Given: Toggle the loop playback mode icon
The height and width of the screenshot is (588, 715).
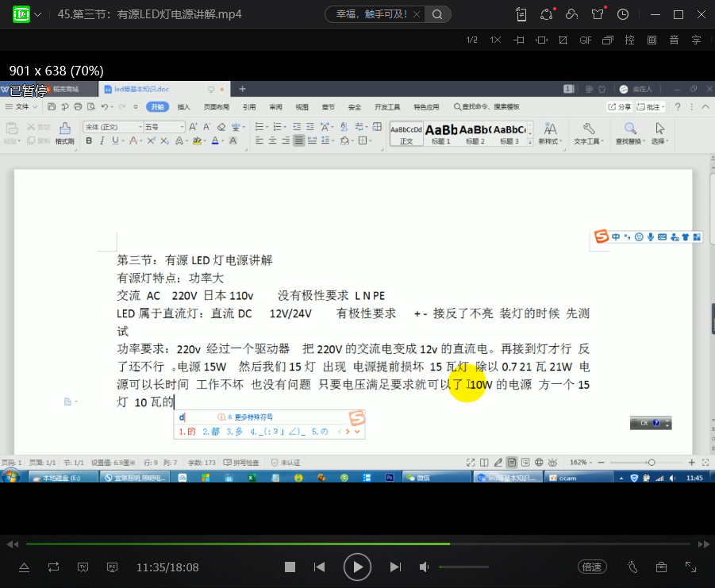Looking at the screenshot, I should pyautogui.click(x=53, y=567).
